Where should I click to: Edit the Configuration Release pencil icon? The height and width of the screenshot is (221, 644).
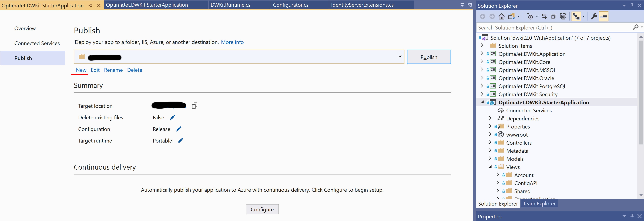179,129
